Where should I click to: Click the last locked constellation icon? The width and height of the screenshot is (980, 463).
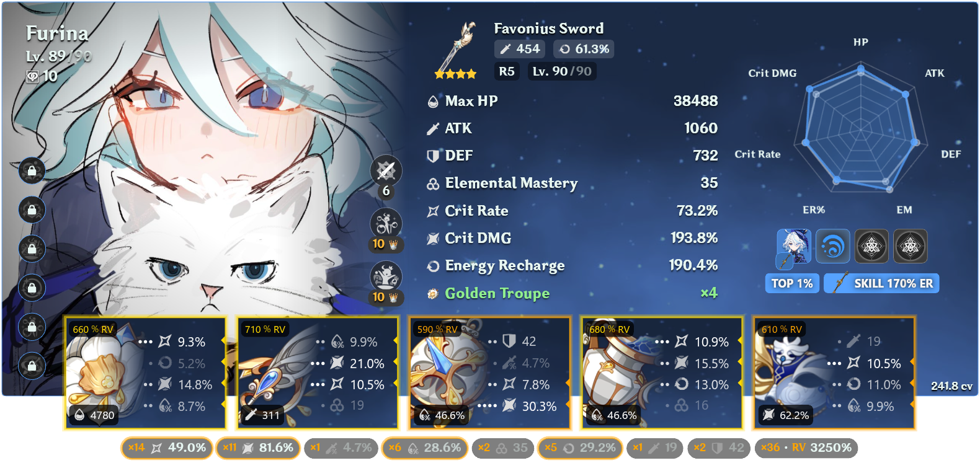32,366
